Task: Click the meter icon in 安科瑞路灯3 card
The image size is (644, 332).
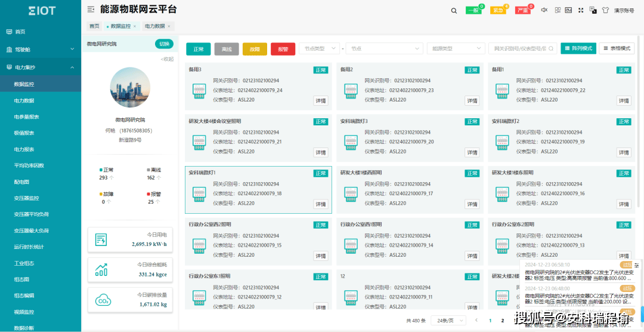Action: (351, 142)
